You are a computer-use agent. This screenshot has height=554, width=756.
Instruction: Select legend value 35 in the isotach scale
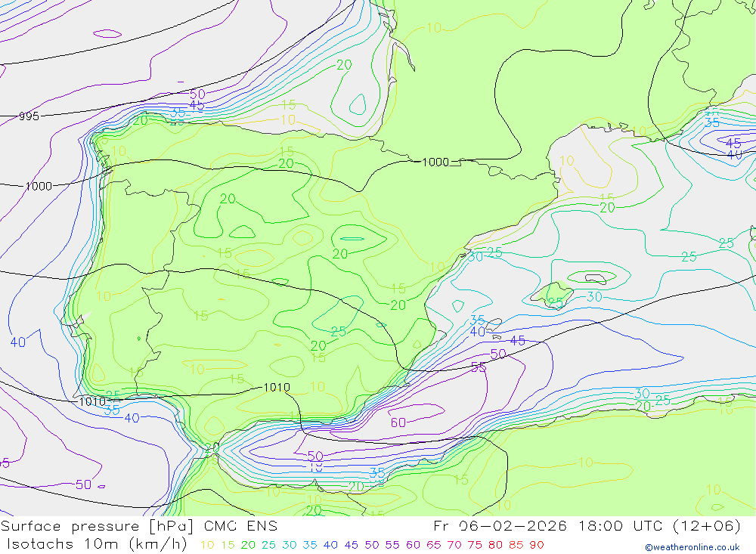pos(309,545)
